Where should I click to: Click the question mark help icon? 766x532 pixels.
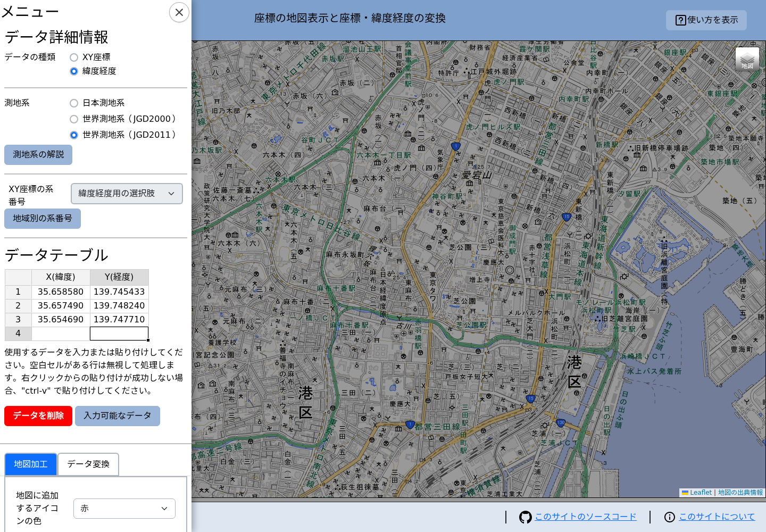pyautogui.click(x=681, y=20)
